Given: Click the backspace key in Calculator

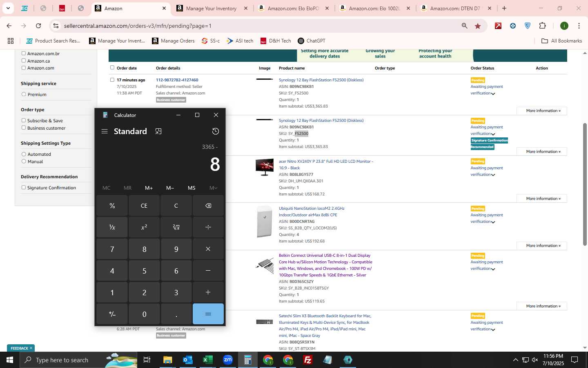Looking at the screenshot, I should pos(208,206).
